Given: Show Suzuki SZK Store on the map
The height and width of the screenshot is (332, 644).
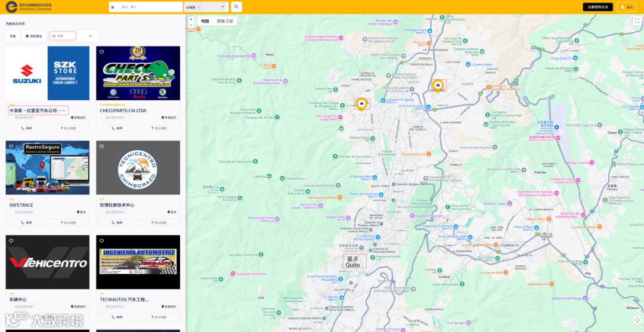Looking at the screenshot, I should click(x=69, y=128).
